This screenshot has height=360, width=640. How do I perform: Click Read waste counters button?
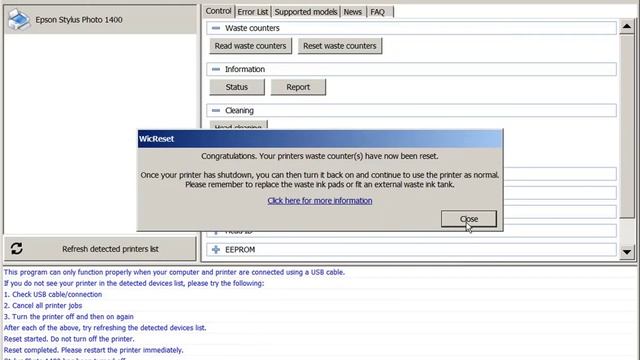coord(250,46)
